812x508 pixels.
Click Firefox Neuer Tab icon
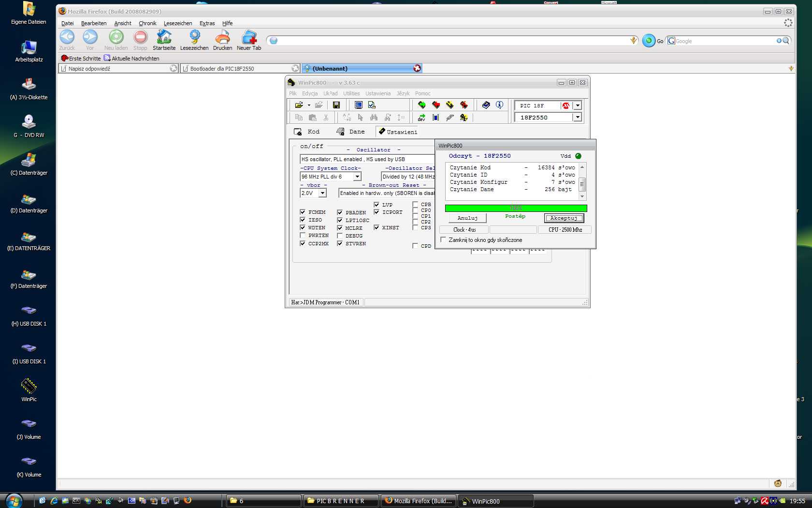tap(249, 37)
